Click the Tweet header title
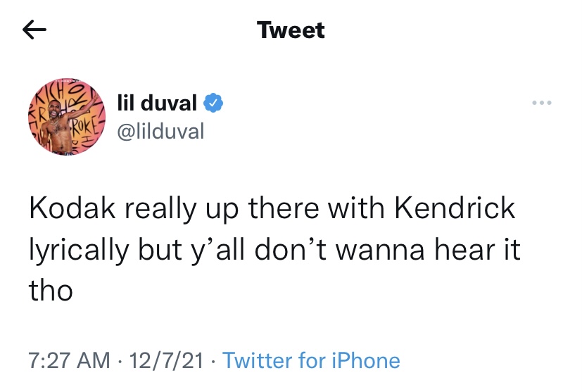Screen dimensions: 582x392 (x=291, y=30)
